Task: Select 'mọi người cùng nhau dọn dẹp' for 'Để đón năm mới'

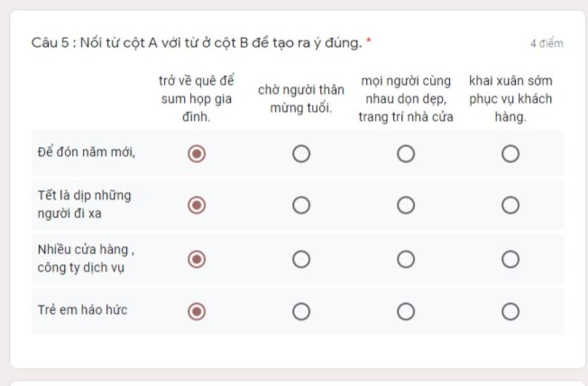Action: 406,154
